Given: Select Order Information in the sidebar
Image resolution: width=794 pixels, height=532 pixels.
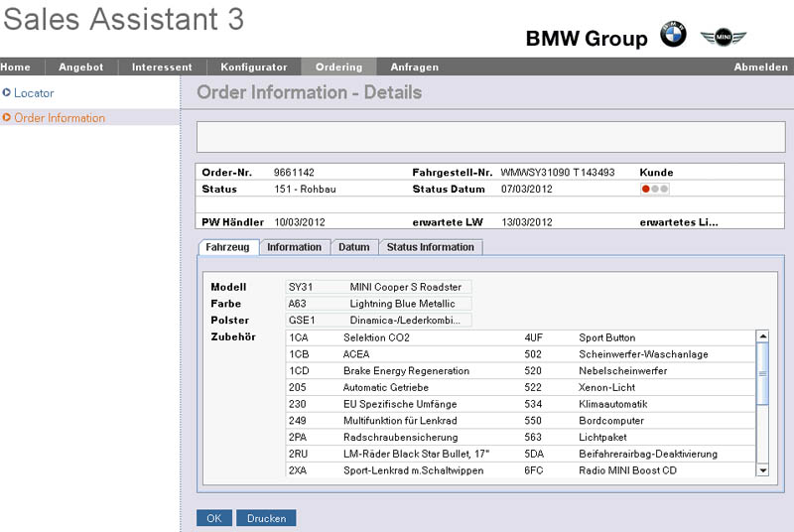Looking at the screenshot, I should [x=60, y=117].
